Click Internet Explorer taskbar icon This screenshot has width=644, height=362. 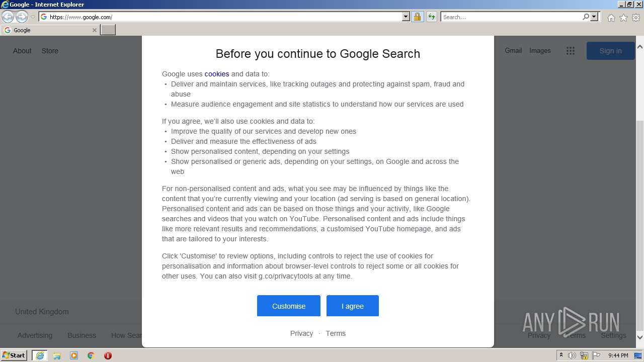click(x=40, y=355)
